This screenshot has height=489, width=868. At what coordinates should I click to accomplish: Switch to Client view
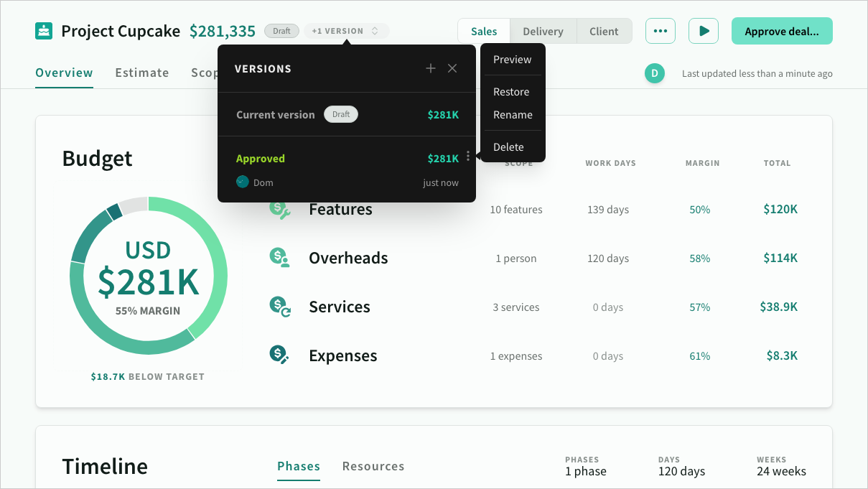coord(604,31)
